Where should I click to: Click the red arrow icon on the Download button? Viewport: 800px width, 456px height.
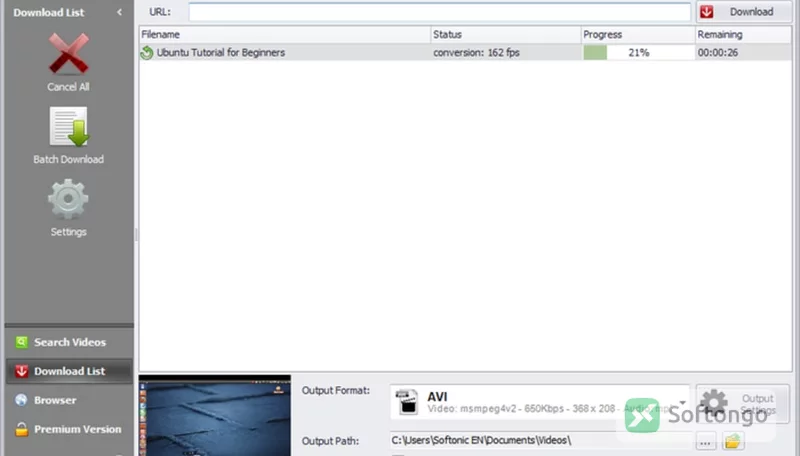coord(707,12)
